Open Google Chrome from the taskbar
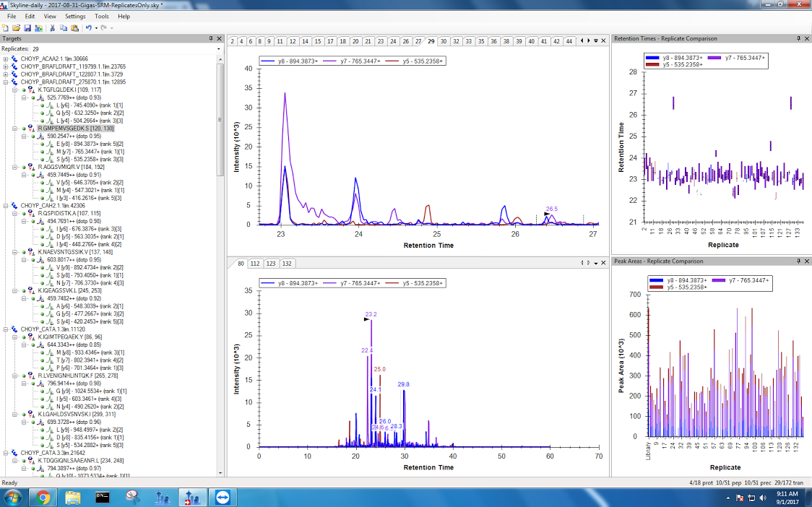 (43, 497)
